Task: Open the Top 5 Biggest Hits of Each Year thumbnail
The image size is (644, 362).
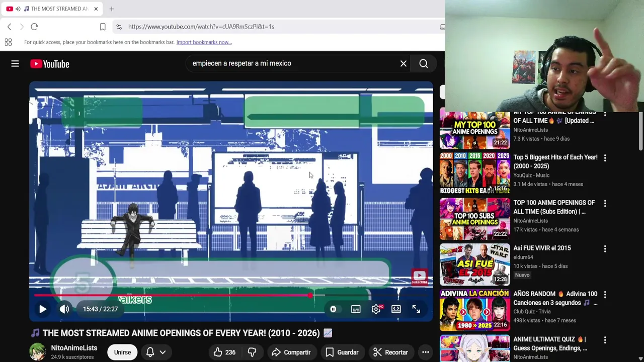Action: 475,173
